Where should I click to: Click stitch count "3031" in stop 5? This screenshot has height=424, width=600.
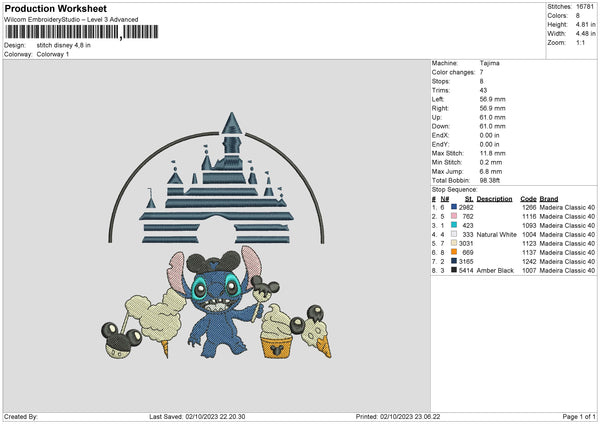point(466,243)
